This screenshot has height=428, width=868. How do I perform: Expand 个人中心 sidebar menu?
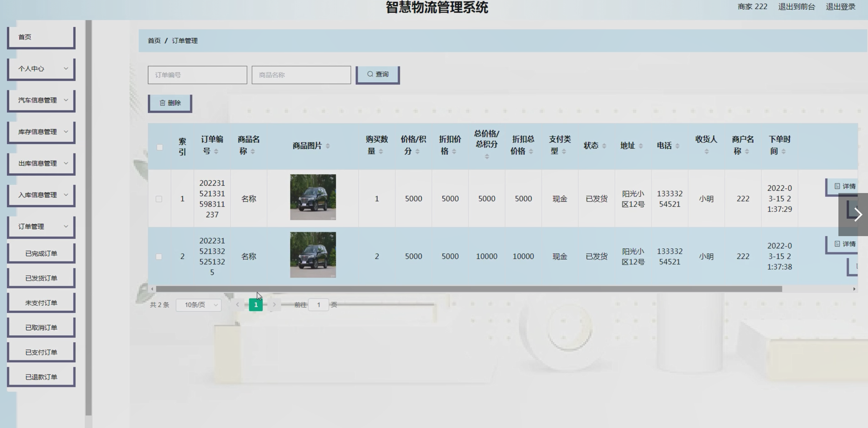coord(41,69)
